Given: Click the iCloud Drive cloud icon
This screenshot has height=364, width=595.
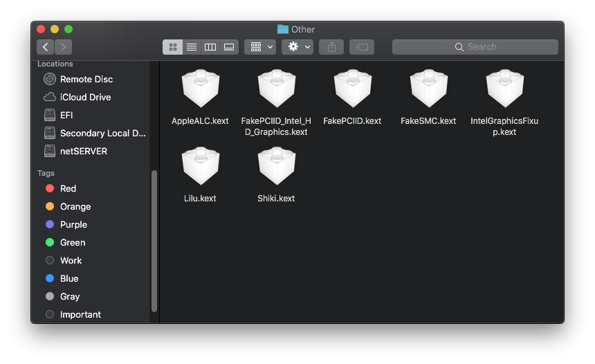Looking at the screenshot, I should [50, 97].
